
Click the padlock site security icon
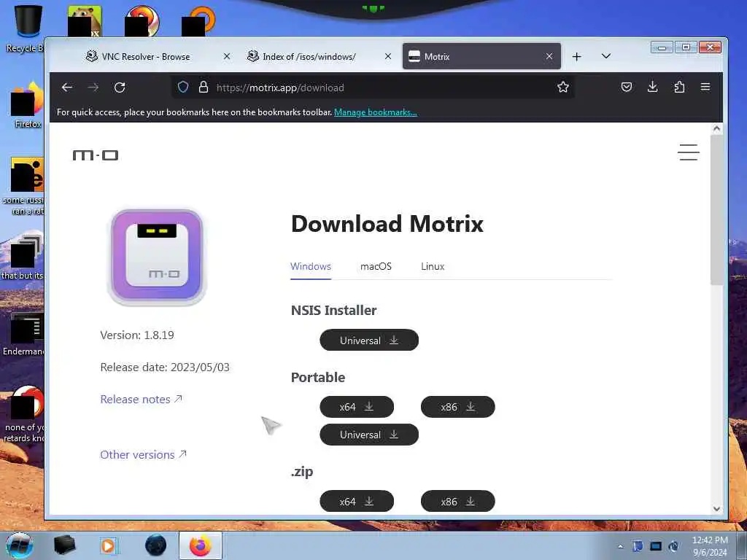(204, 87)
